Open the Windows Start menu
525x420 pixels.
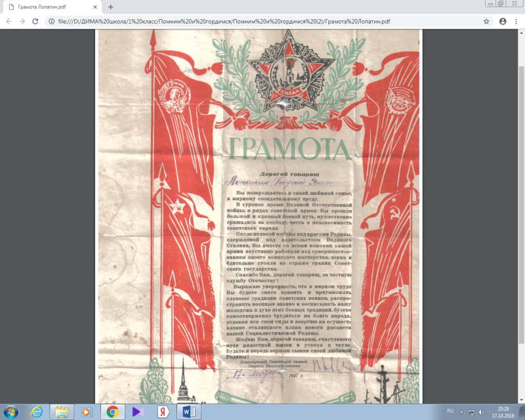(11, 411)
